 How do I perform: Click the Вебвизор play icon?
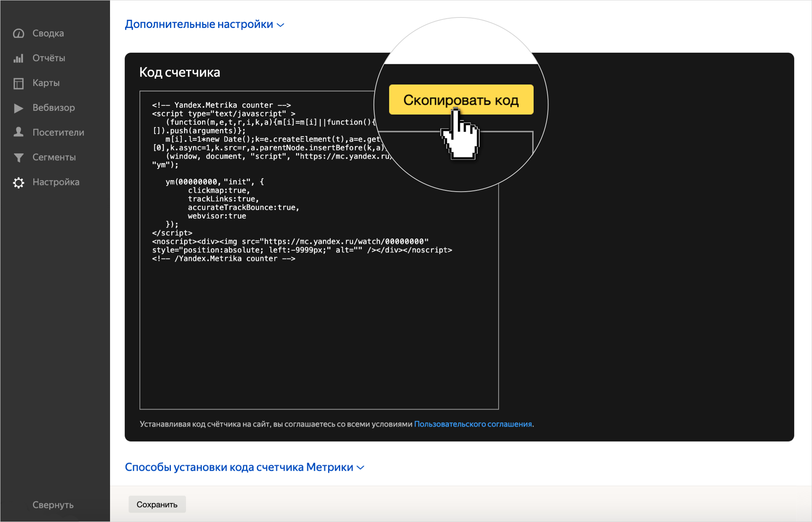[x=19, y=108]
